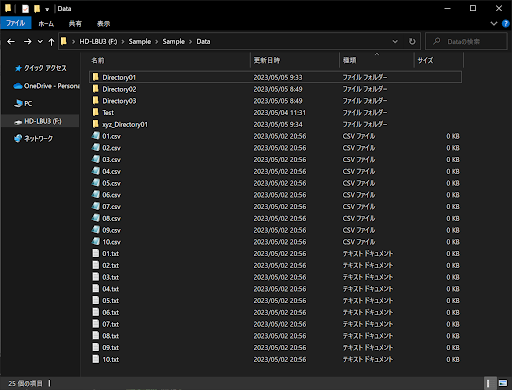
Task: Select 07.csv file icon
Action: [x=96, y=206]
